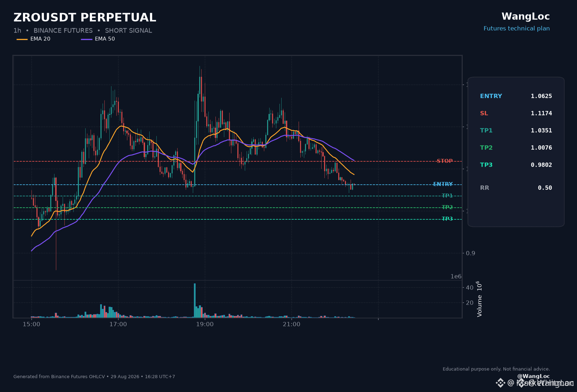Click the tallest volume bar near 19:00
Screen dimensions: 577x392
coord(195,300)
